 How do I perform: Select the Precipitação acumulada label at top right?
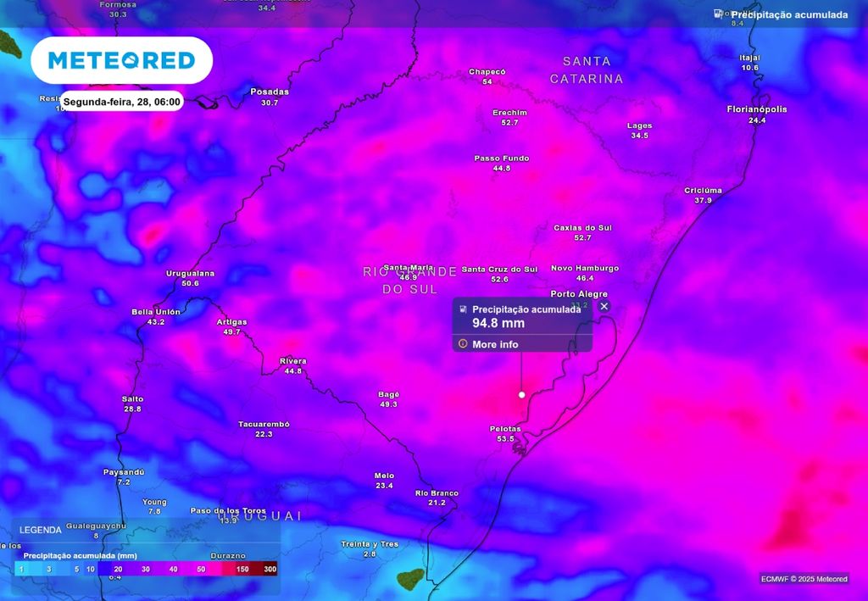tap(790, 14)
